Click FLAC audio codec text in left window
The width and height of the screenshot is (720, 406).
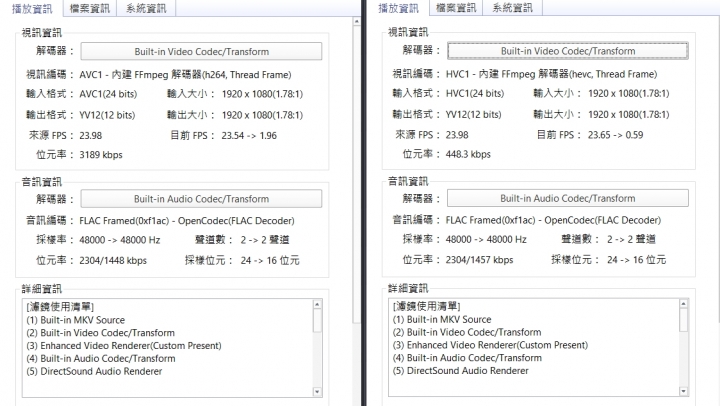(x=187, y=221)
